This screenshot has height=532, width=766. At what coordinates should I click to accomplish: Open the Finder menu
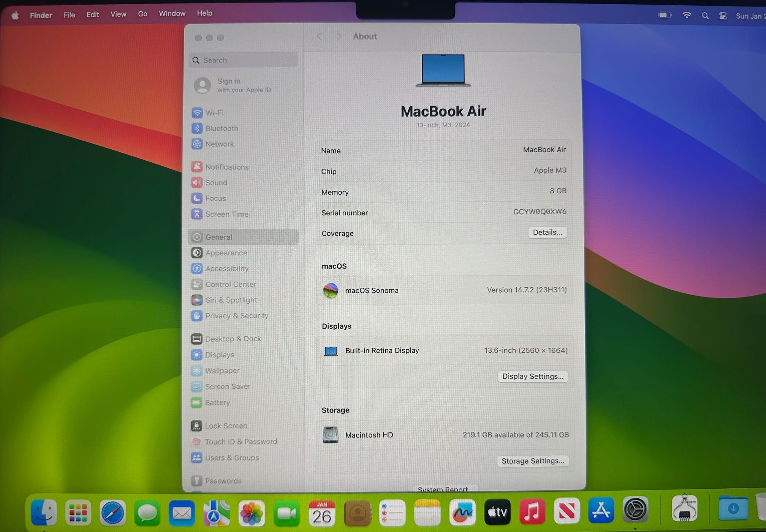pos(41,15)
